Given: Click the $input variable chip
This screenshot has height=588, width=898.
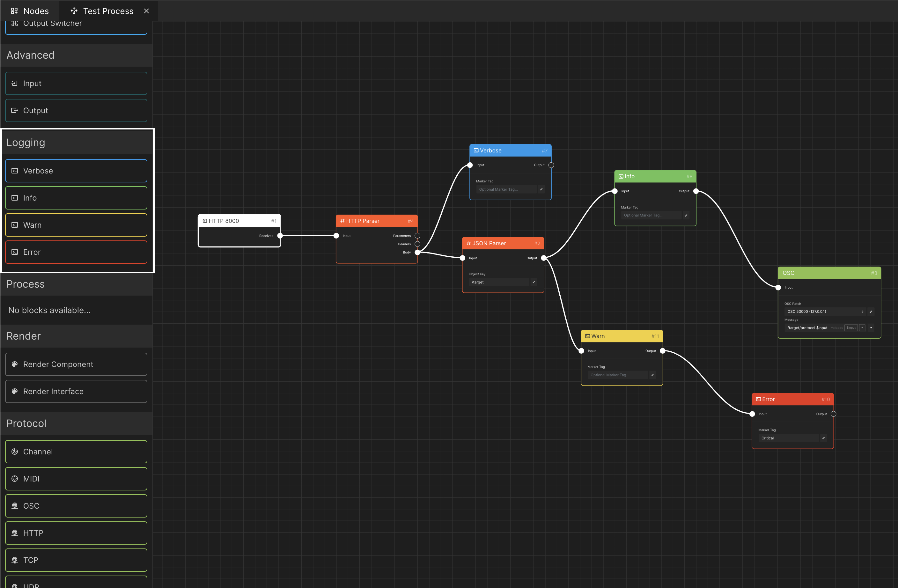Looking at the screenshot, I should point(851,327).
